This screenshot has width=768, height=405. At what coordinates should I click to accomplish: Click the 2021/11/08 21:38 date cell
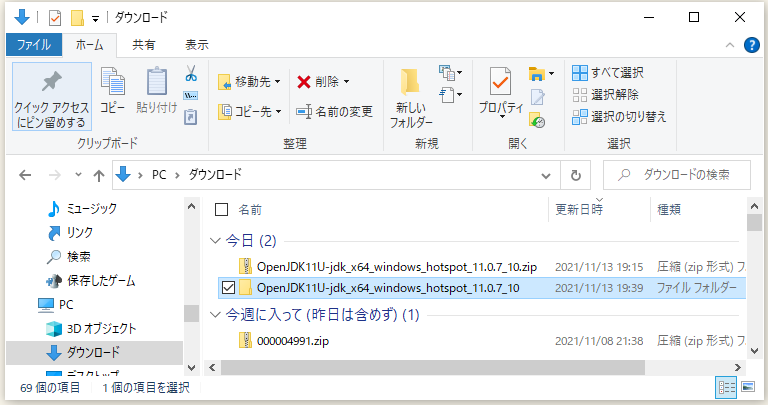point(599,341)
